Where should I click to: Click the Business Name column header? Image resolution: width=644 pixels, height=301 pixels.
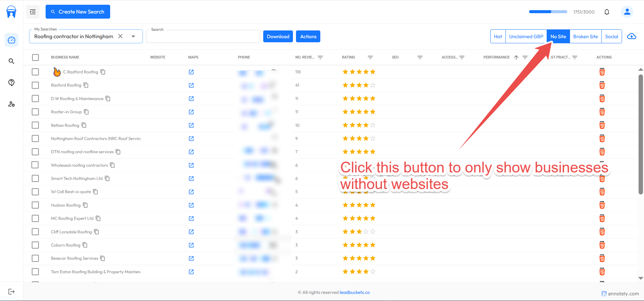pyautogui.click(x=65, y=57)
